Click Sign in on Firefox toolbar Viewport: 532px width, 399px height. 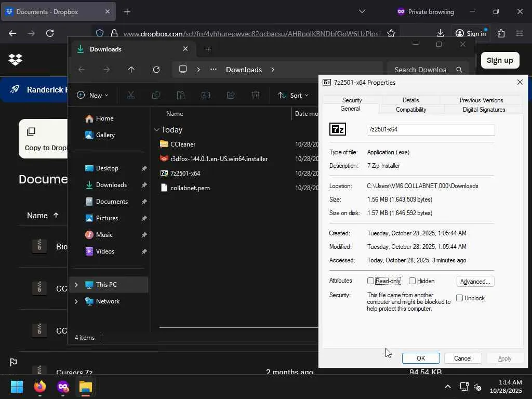tap(471, 33)
